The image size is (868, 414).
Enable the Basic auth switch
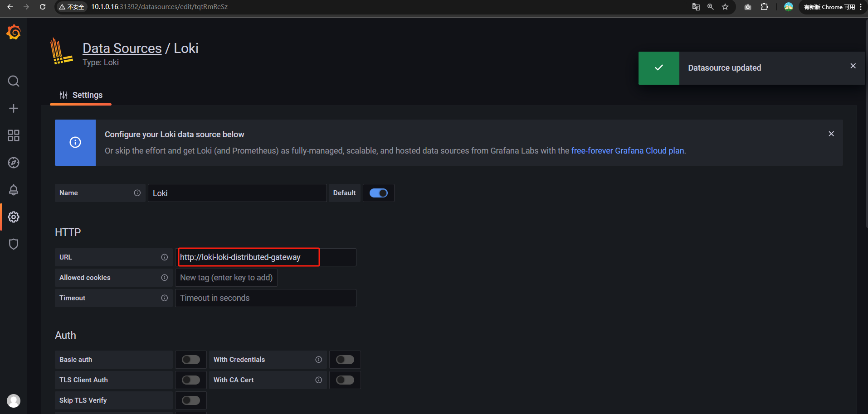pos(191,360)
